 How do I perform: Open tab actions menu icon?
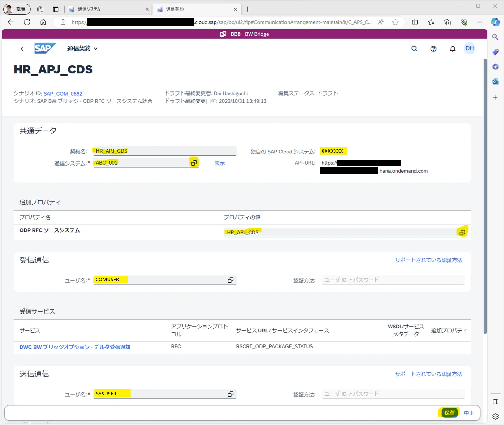(x=56, y=9)
